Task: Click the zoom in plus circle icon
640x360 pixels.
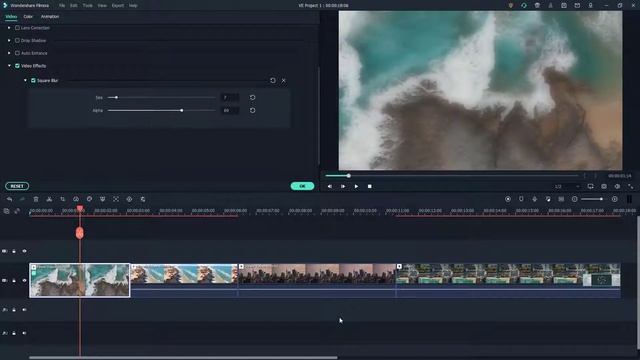Action: coord(615,199)
